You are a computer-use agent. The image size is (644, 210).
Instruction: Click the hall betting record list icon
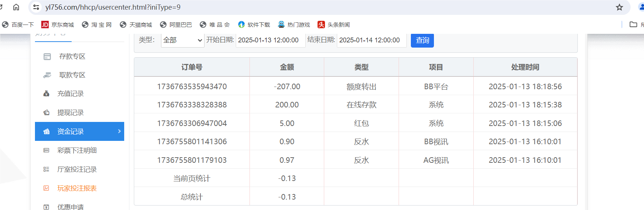click(x=46, y=169)
